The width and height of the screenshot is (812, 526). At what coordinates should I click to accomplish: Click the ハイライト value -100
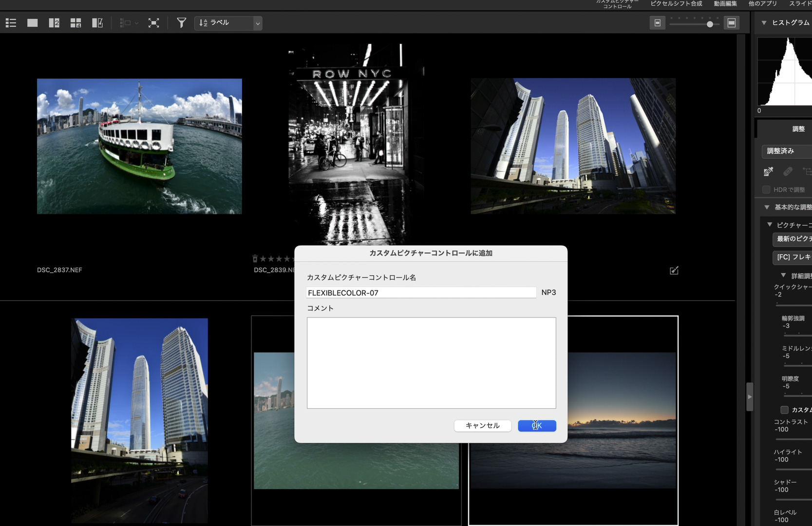(781, 460)
